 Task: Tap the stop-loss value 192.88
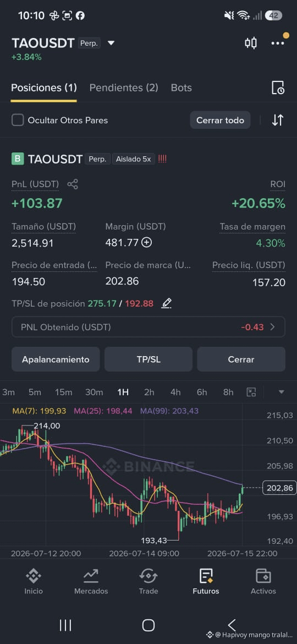(x=139, y=303)
